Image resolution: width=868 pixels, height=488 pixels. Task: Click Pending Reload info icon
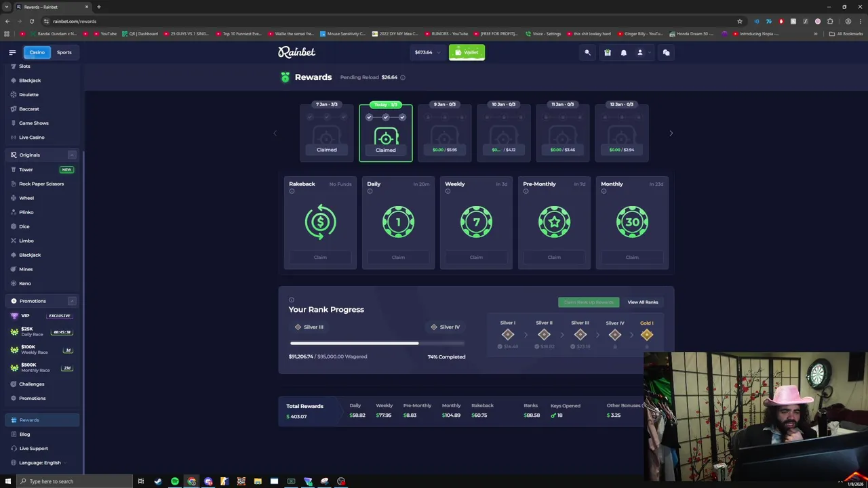pyautogui.click(x=403, y=77)
